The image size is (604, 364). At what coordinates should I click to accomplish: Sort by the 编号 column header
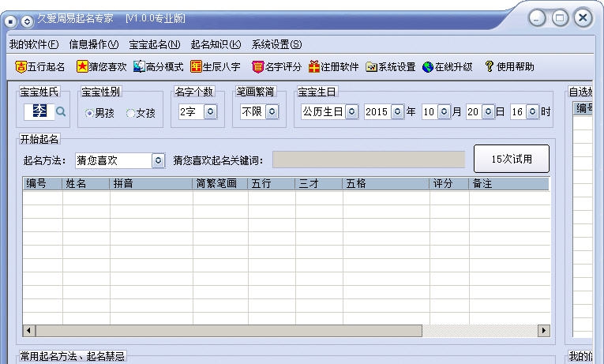coord(42,184)
